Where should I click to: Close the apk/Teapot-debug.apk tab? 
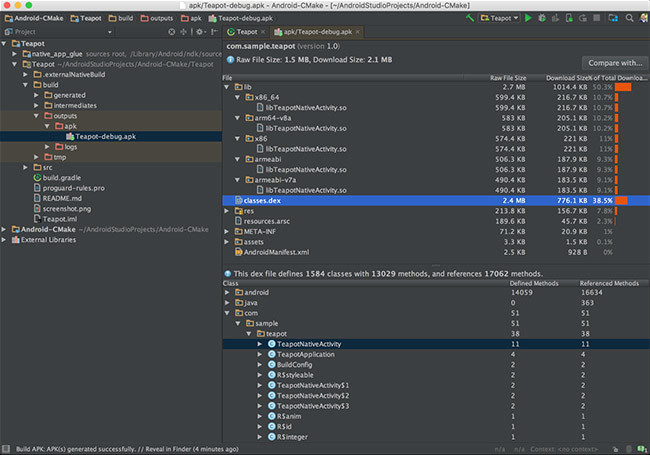pyautogui.click(x=358, y=32)
